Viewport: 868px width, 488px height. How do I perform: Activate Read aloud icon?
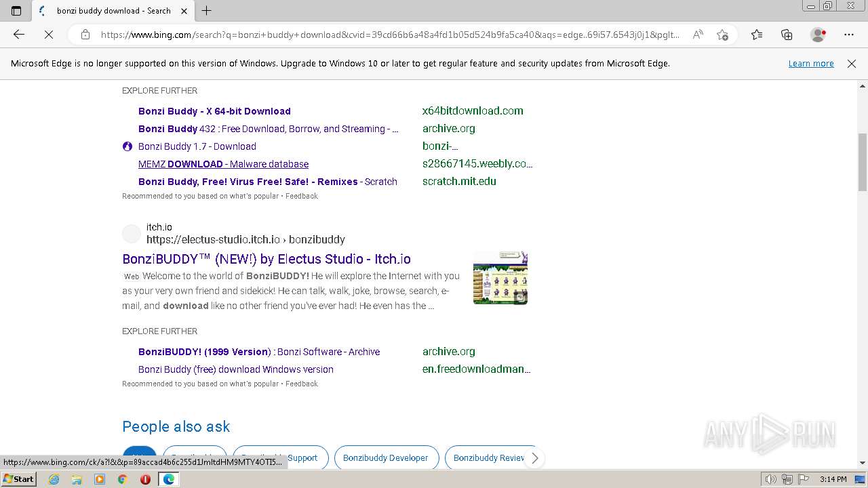click(698, 35)
